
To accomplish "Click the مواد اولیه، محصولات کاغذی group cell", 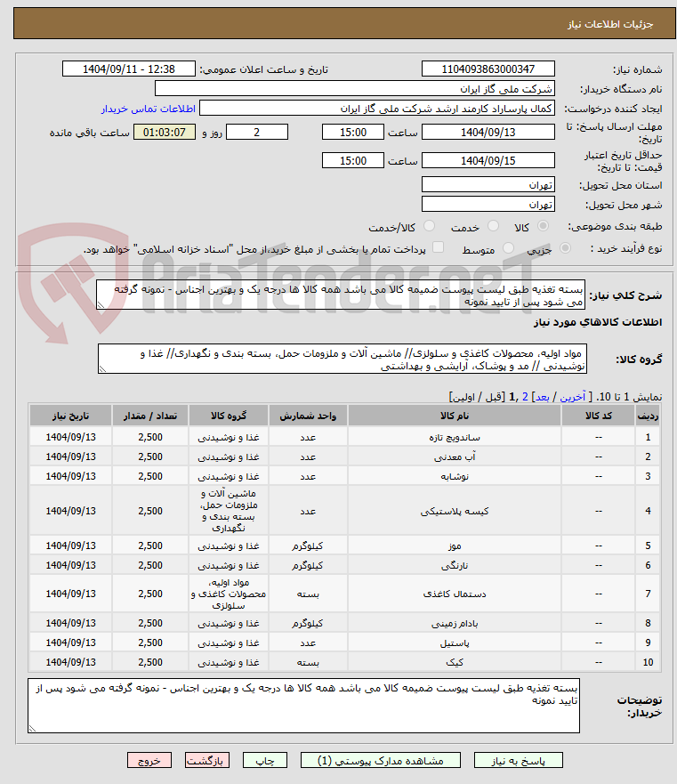I will [x=229, y=594].
